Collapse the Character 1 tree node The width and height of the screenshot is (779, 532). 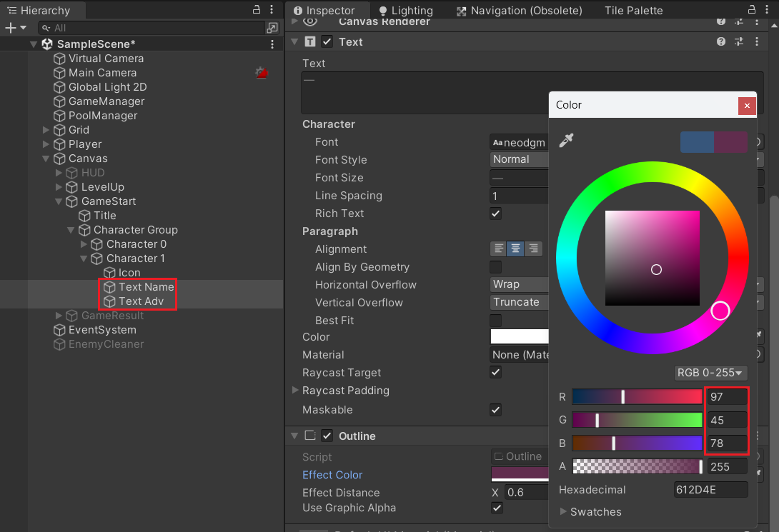[84, 259]
